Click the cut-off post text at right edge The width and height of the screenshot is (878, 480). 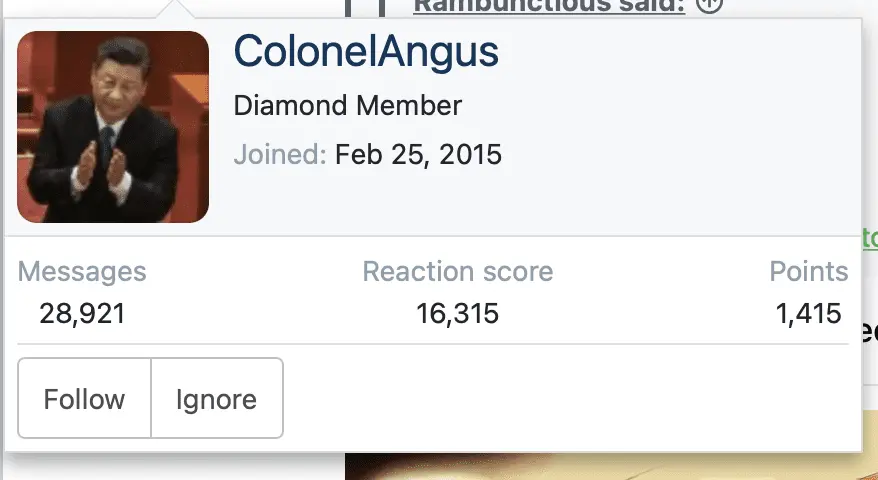tap(870, 330)
